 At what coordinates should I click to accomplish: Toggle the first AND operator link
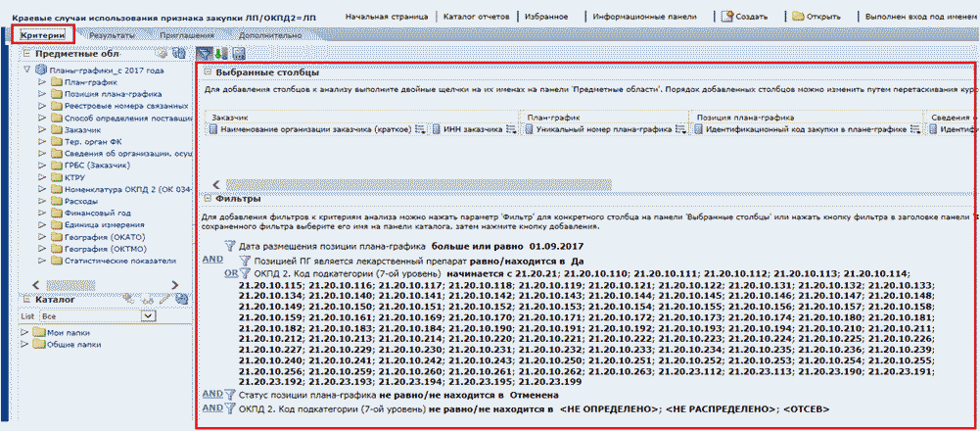coord(211,260)
